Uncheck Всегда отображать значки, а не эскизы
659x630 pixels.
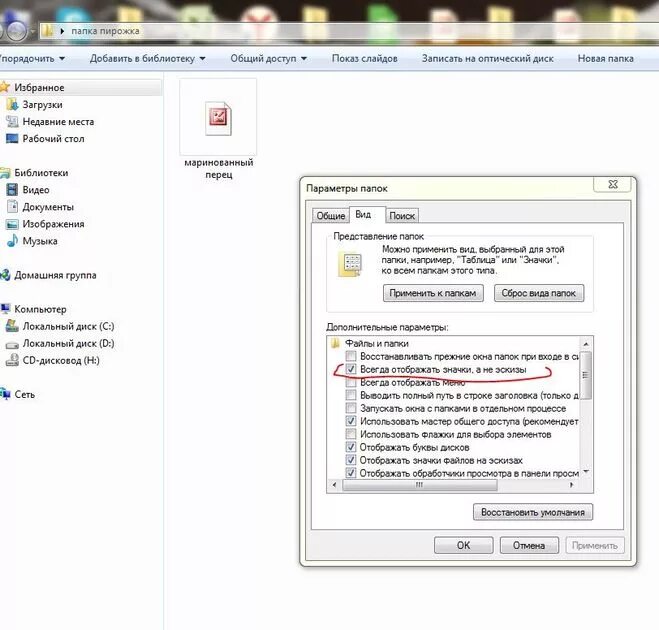[x=351, y=369]
